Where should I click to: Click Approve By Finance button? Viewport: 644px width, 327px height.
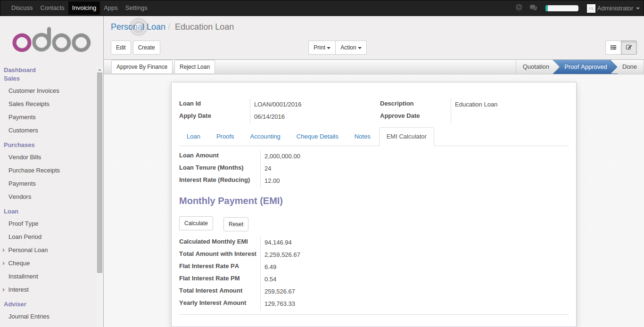(142, 67)
